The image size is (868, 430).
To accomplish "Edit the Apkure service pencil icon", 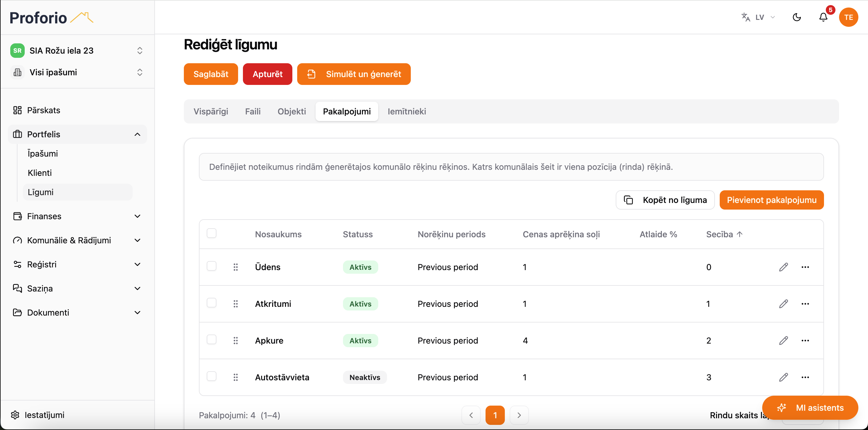I will tap(783, 341).
